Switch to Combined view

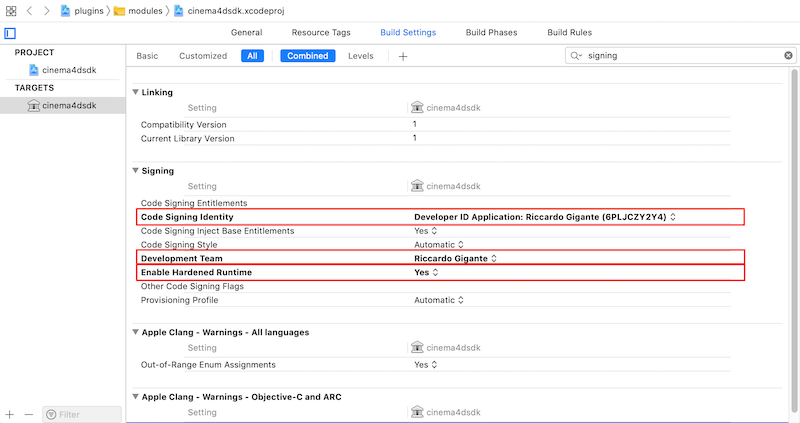point(307,56)
